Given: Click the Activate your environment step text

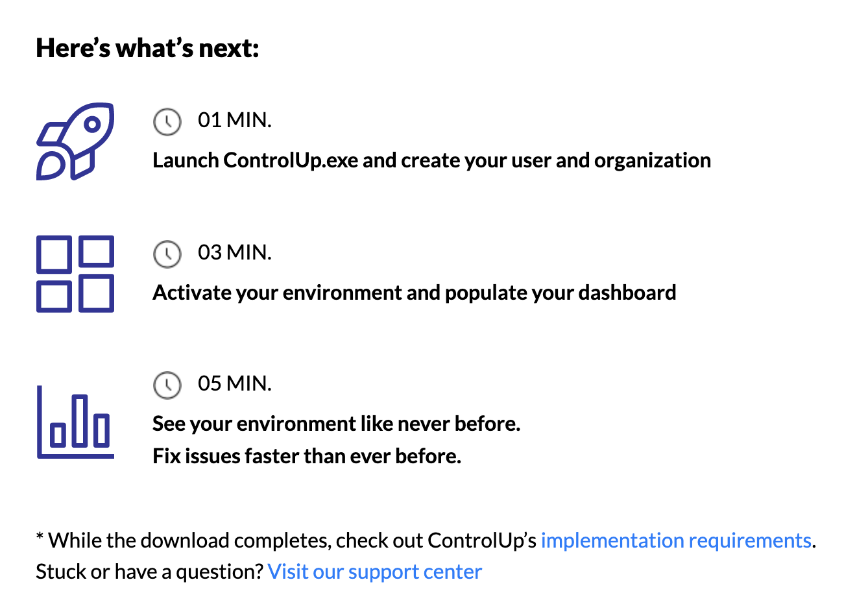Looking at the screenshot, I should point(415,293).
